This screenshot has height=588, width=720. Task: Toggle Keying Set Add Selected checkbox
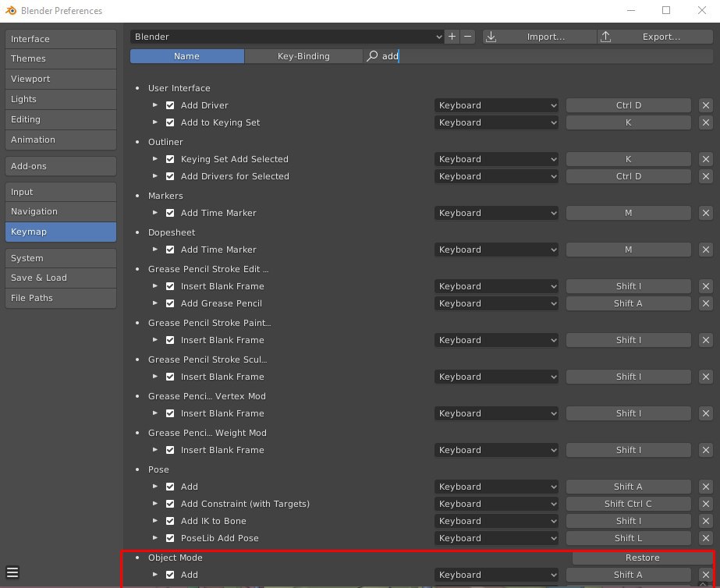coord(170,159)
